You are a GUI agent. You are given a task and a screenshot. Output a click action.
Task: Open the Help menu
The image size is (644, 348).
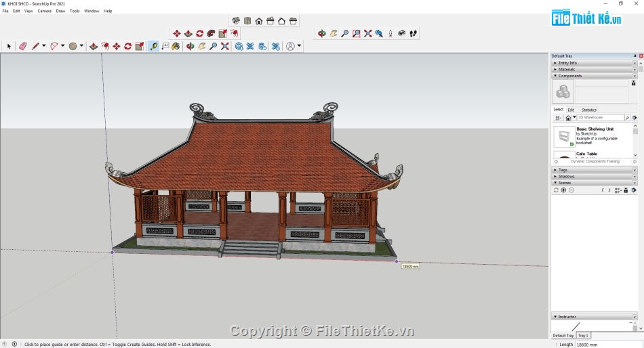pyautogui.click(x=108, y=11)
